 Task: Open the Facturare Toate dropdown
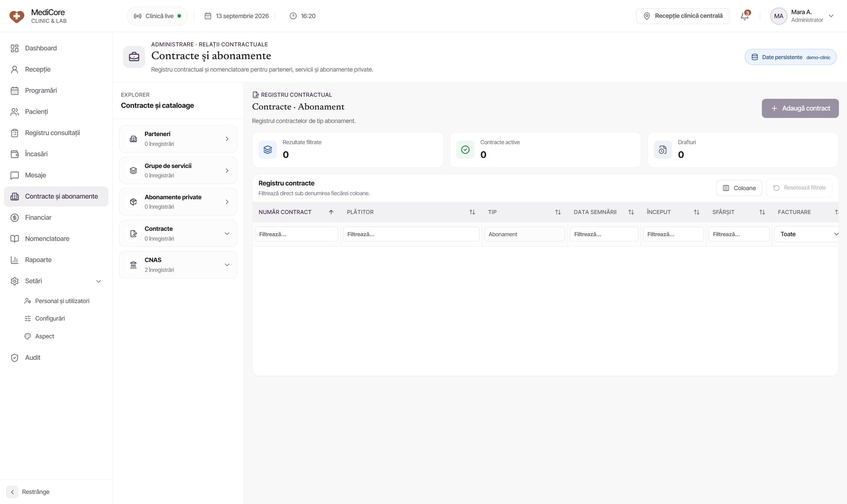pos(806,234)
